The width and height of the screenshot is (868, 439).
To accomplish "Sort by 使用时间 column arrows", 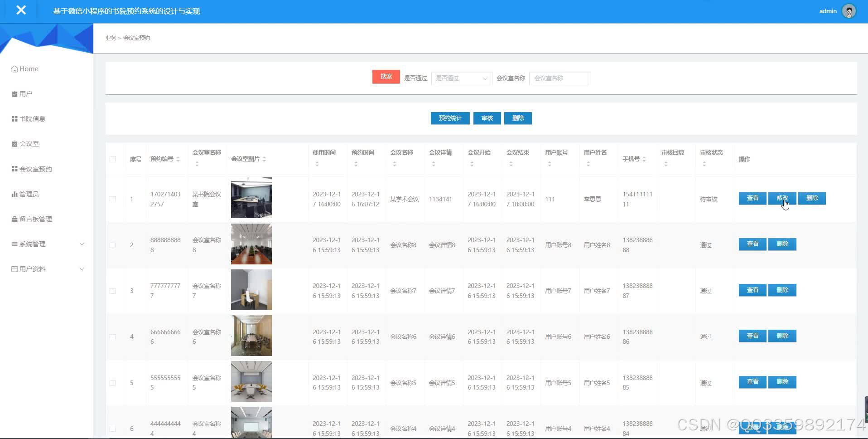I will (x=317, y=164).
